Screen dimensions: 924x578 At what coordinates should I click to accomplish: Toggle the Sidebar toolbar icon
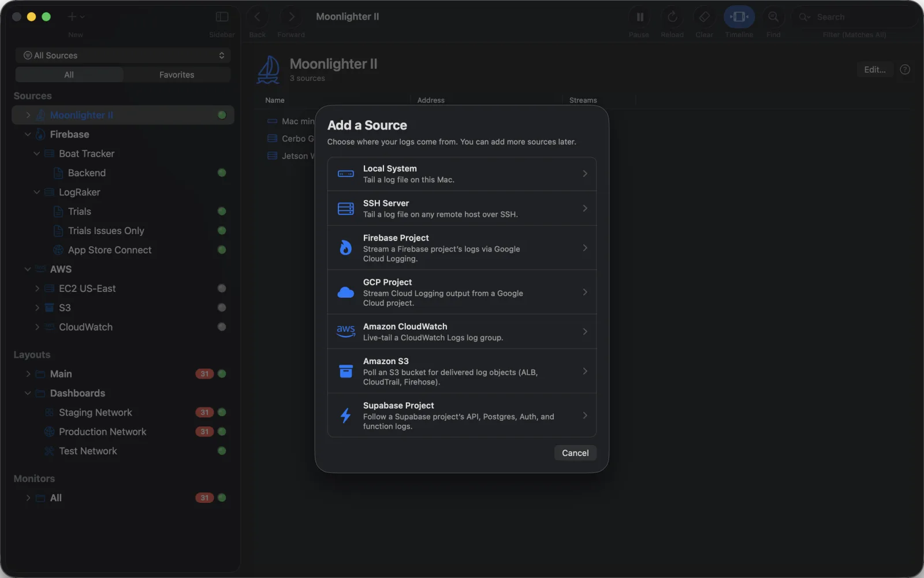pyautogui.click(x=222, y=17)
